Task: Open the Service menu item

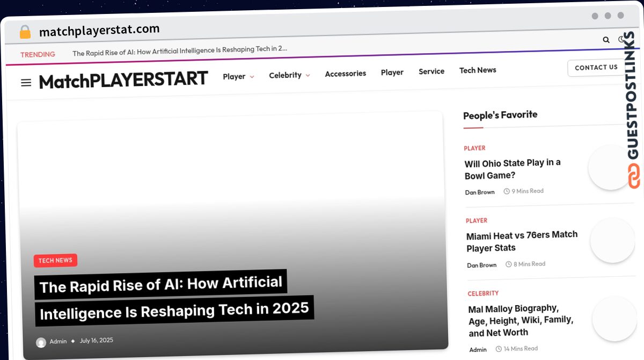Action: click(431, 71)
